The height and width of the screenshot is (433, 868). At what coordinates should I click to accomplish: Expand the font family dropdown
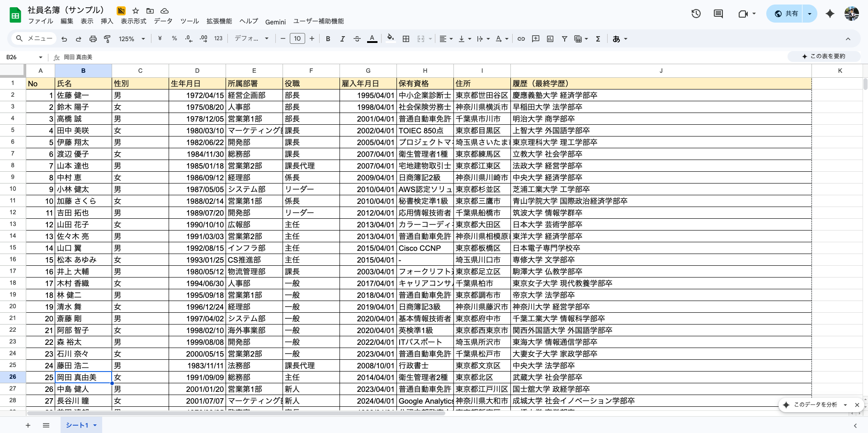click(x=251, y=39)
